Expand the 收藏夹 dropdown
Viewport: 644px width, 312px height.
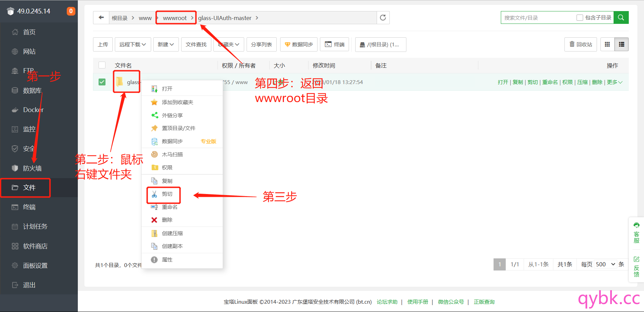[229, 44]
